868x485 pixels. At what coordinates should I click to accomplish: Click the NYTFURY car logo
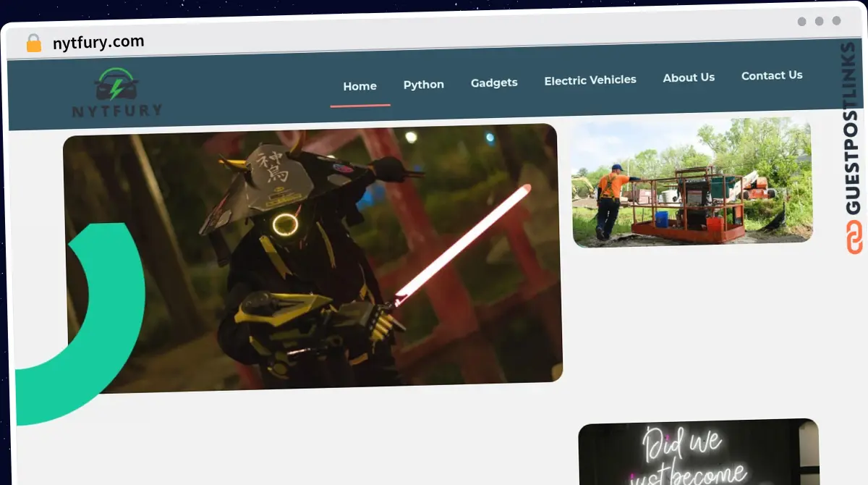click(x=117, y=92)
